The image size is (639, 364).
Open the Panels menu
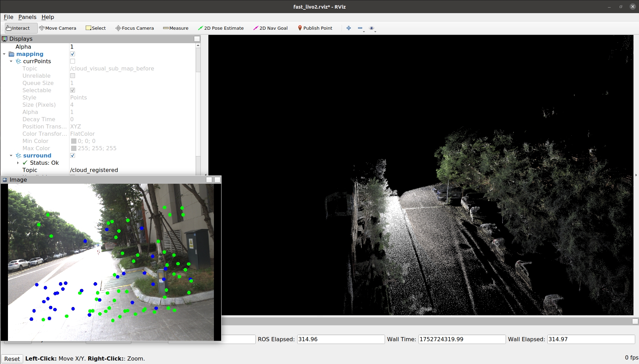(27, 17)
